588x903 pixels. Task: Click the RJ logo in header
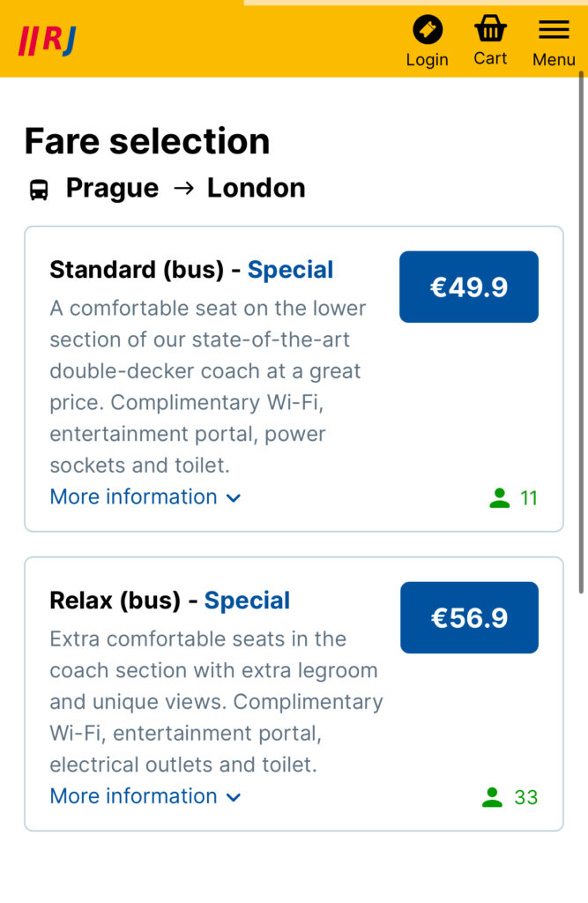coord(48,40)
